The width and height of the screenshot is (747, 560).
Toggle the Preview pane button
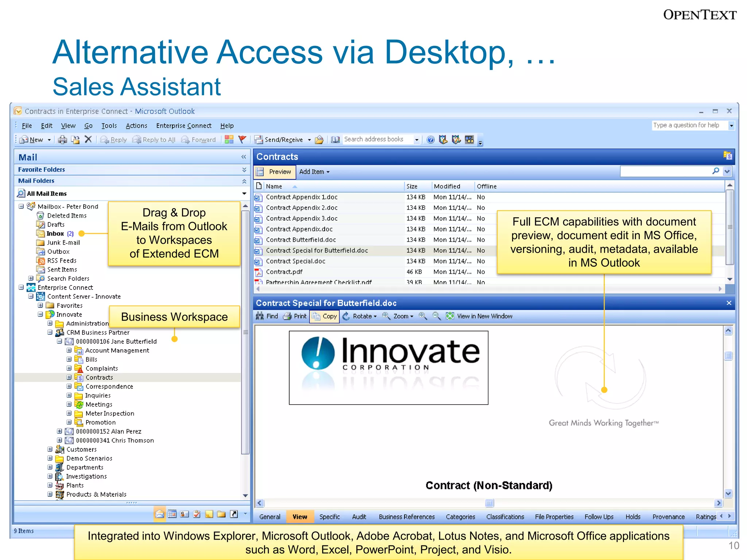[x=275, y=172]
